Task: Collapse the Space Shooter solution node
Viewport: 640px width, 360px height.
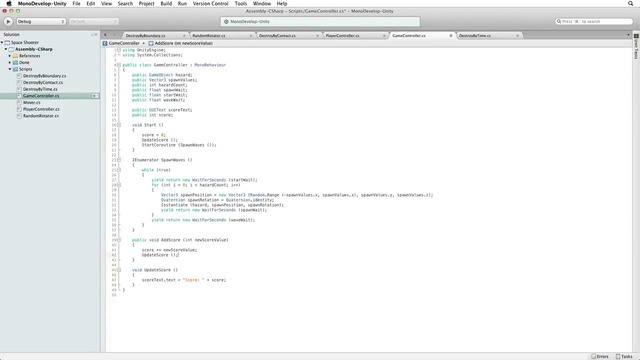Action: [2, 42]
